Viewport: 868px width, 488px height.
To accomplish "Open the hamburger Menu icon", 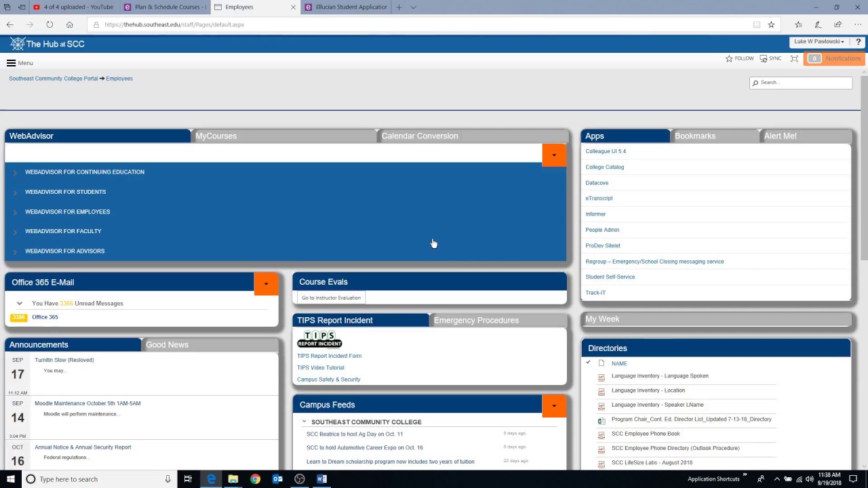I will coord(11,63).
